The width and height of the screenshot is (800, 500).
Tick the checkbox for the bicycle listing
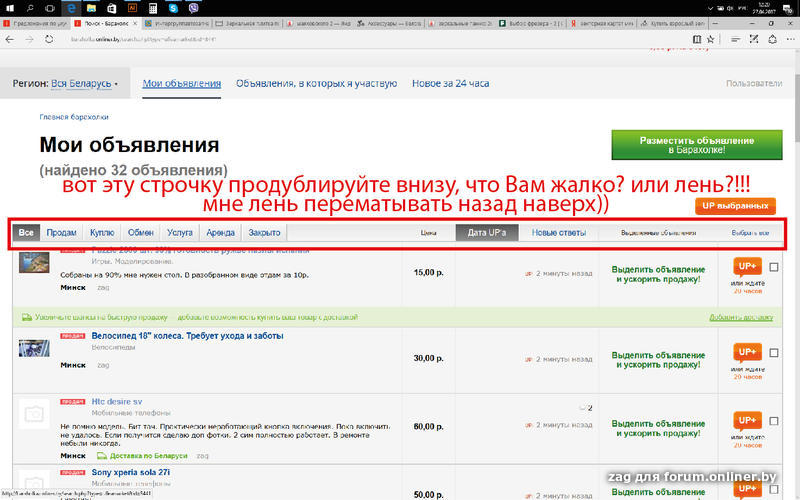pyautogui.click(x=774, y=351)
